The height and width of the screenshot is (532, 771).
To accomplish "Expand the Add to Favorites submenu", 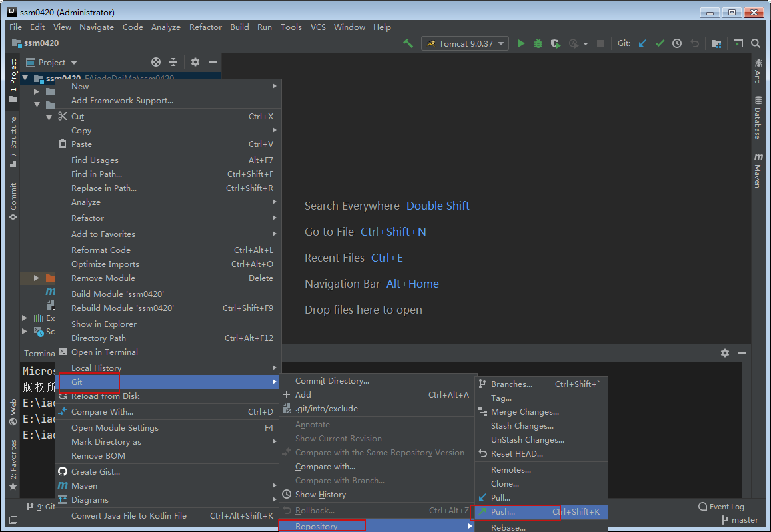I will tap(168, 234).
